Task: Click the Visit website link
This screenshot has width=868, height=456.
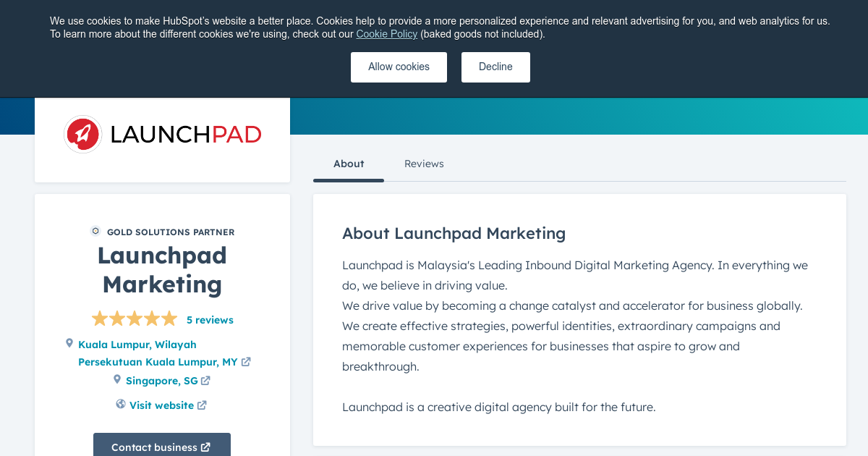Action: 162,405
